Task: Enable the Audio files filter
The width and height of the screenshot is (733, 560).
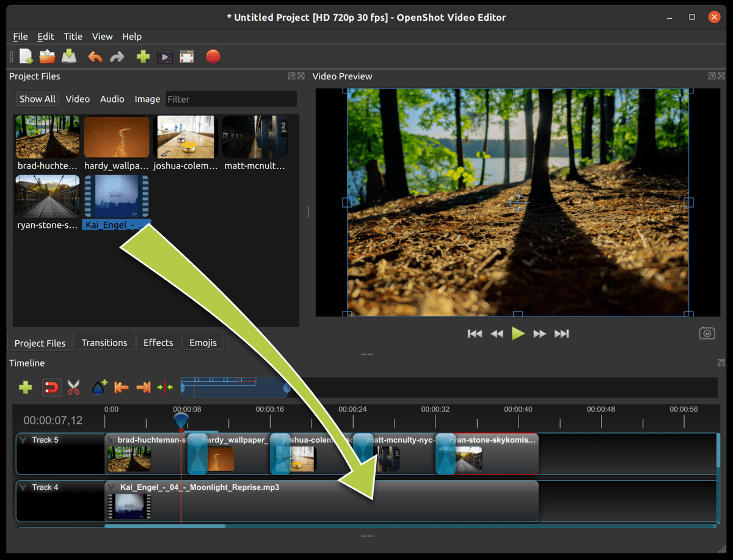Action: (x=112, y=98)
